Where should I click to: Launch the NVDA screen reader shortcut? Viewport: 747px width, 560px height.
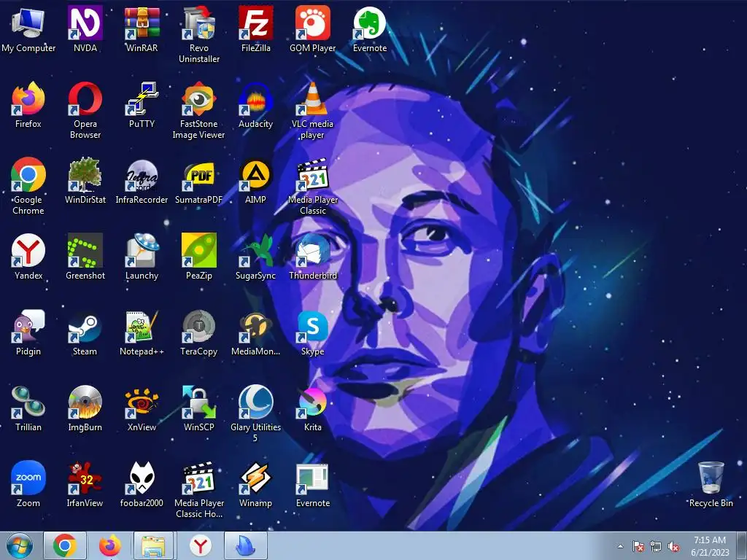85,23
